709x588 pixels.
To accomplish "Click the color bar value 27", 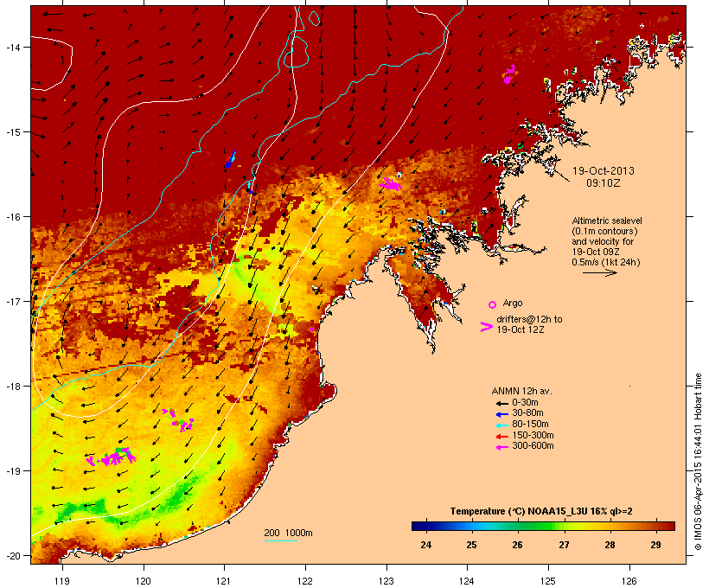I will (564, 545).
